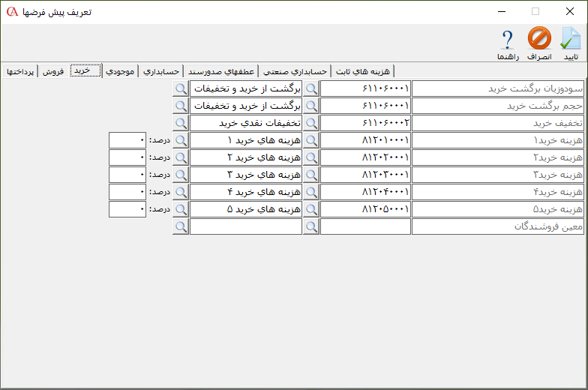588x390 pixels.
Task: Click the تاييد confirm icon
Action: (x=571, y=43)
